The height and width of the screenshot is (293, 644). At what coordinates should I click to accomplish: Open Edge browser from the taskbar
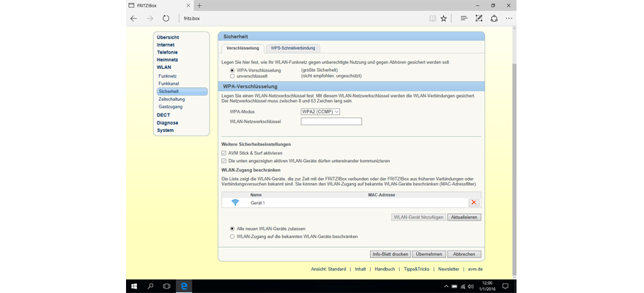pos(185,286)
